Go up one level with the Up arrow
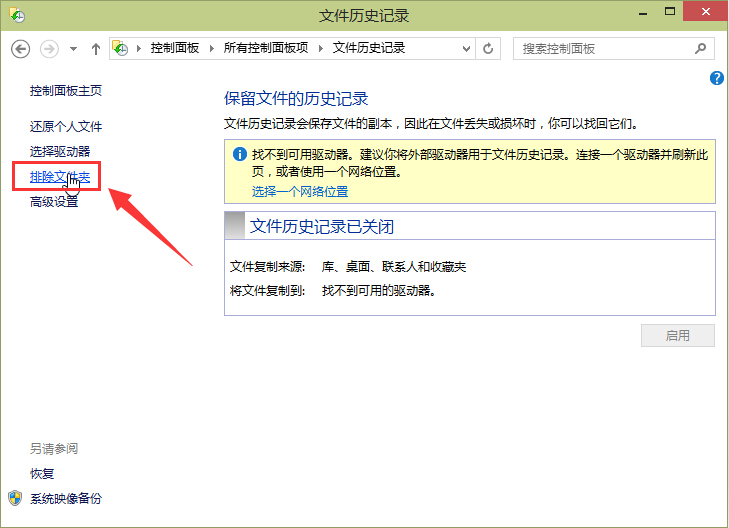Viewport: 729px width, 528px height. pyautogui.click(x=96, y=48)
